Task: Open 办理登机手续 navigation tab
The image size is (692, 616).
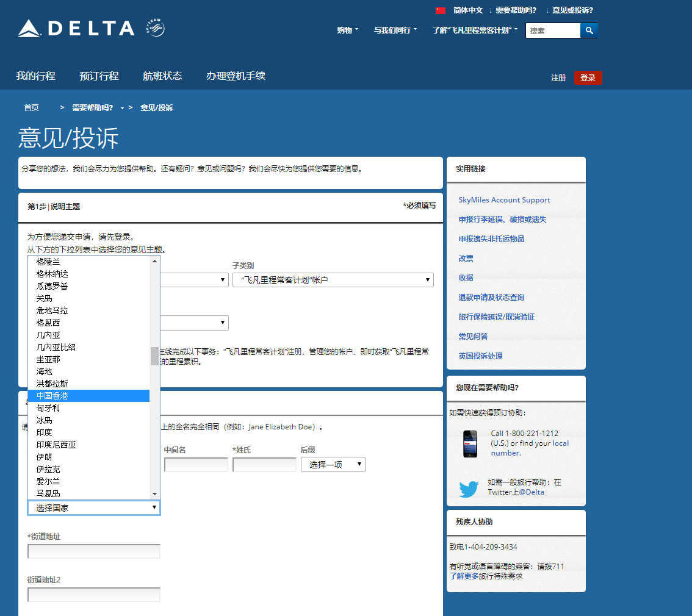Action: pyautogui.click(x=236, y=76)
